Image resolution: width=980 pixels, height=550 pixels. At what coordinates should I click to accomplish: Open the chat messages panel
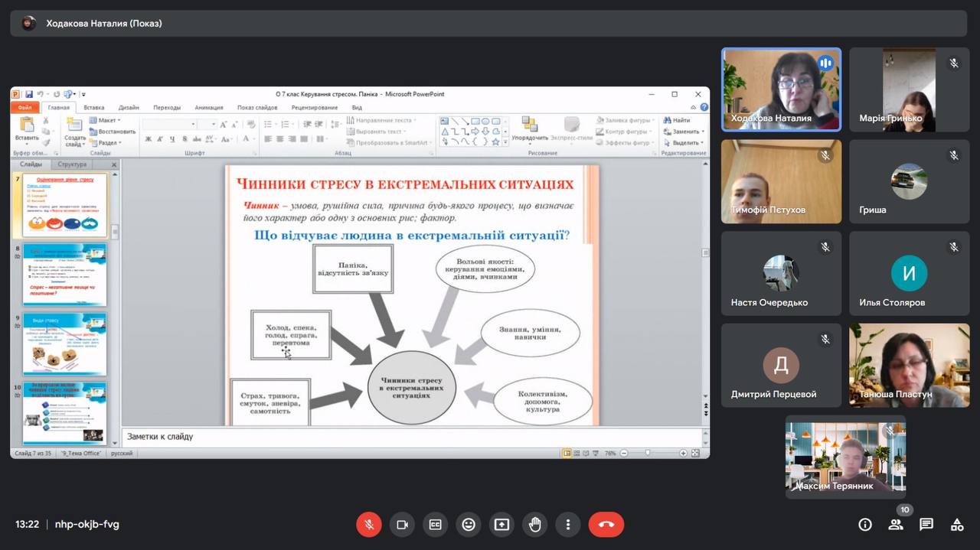click(926, 525)
